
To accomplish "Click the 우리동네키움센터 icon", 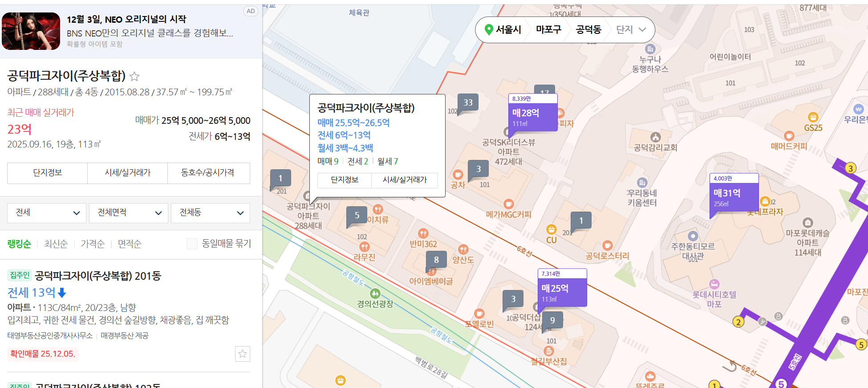I will pyautogui.click(x=642, y=183).
